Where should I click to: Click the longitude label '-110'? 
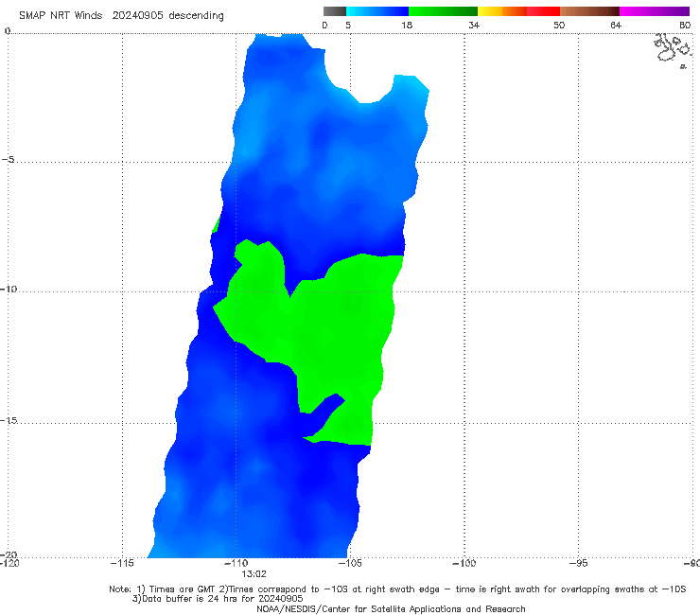(236, 563)
